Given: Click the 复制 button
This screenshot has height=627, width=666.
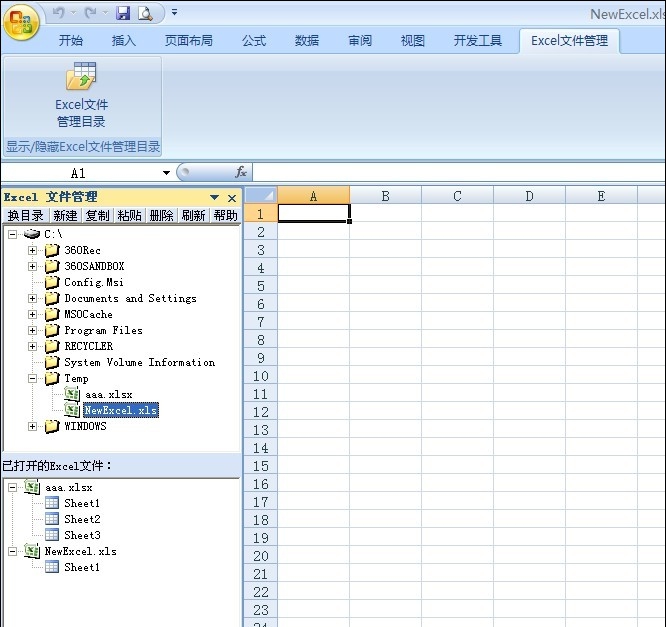Looking at the screenshot, I should pos(97,216).
